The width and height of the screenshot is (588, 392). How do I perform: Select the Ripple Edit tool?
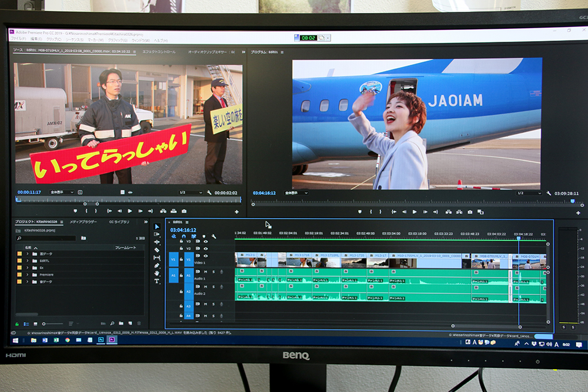[x=157, y=242]
